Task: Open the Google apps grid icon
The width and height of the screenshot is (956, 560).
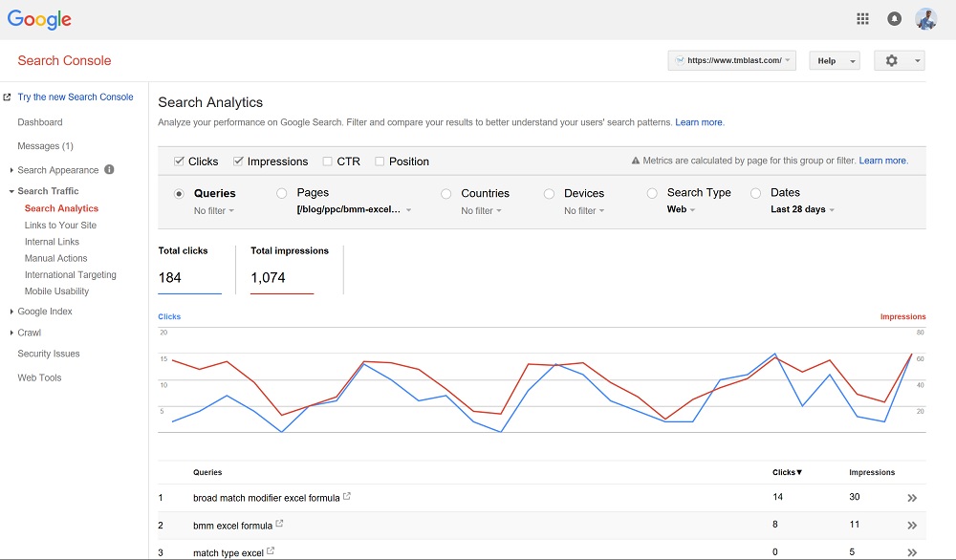Action: 862,19
